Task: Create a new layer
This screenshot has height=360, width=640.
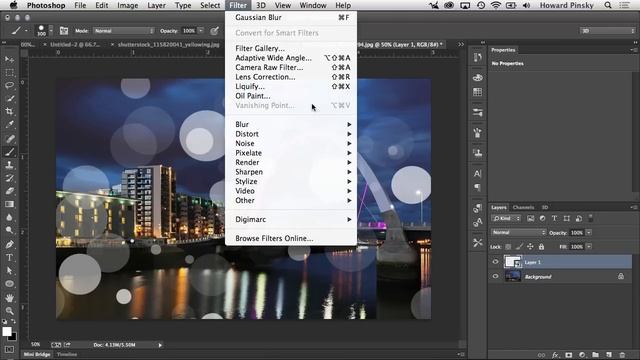Action: [x=609, y=355]
